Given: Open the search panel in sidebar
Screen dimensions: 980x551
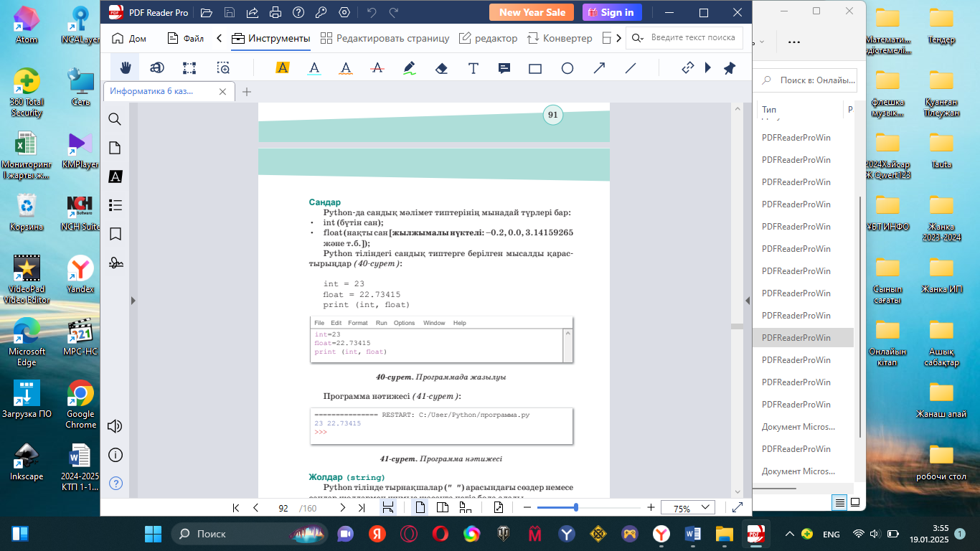Looking at the screenshot, I should [115, 119].
